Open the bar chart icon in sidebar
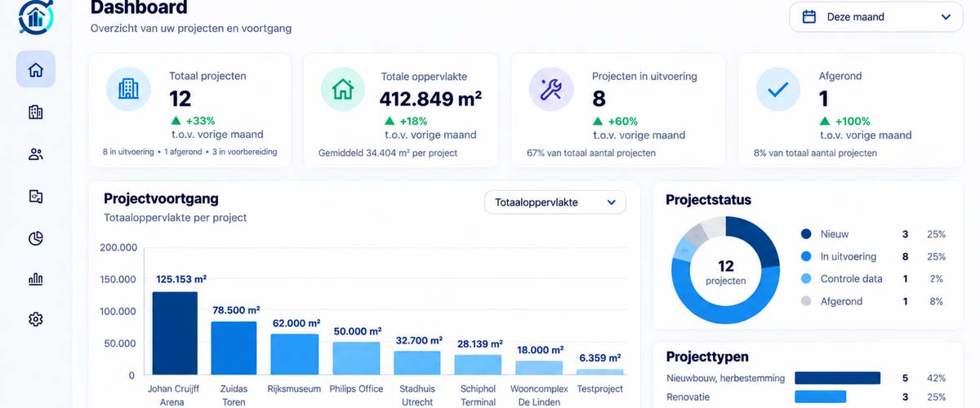The image size is (980, 408). [x=36, y=279]
